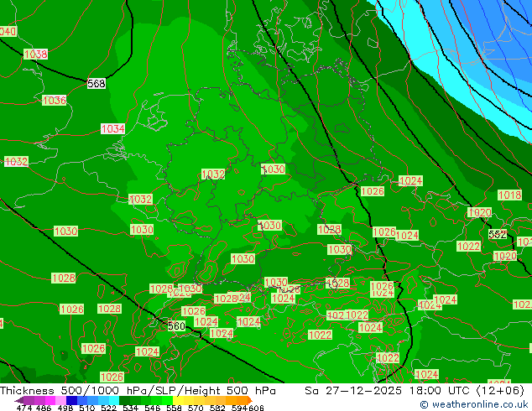The width and height of the screenshot is (532, 411).
Task: Click the 562 height contour label
Action: [x=498, y=234]
